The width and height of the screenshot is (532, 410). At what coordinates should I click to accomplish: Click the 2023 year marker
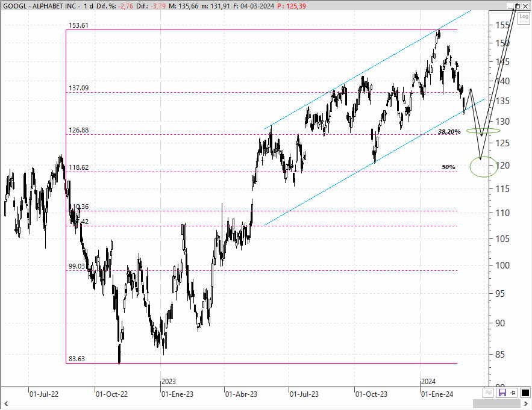point(169,382)
